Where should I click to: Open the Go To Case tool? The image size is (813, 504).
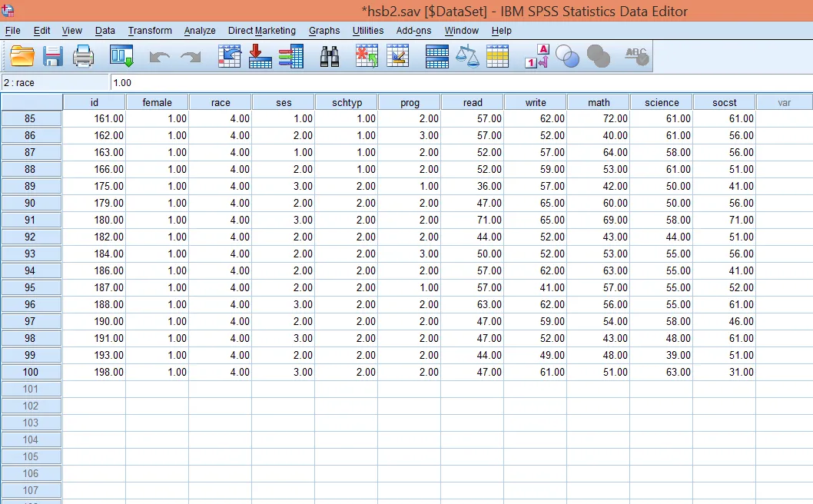pyautogui.click(x=230, y=55)
